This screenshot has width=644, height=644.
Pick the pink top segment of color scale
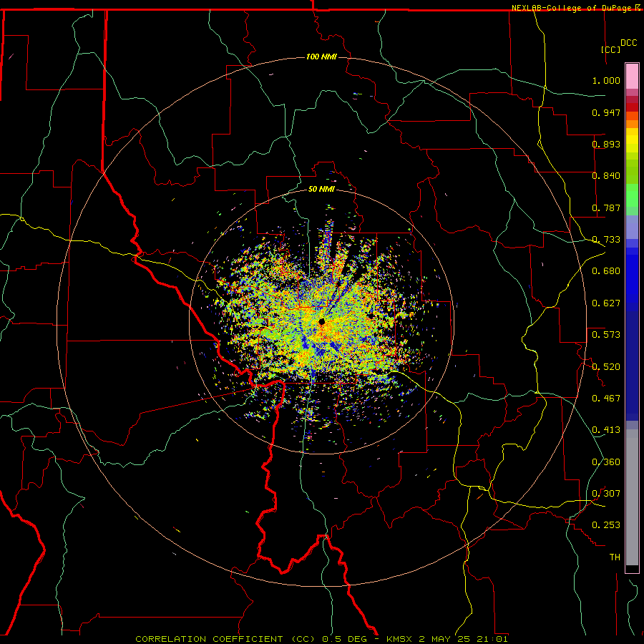[632, 77]
